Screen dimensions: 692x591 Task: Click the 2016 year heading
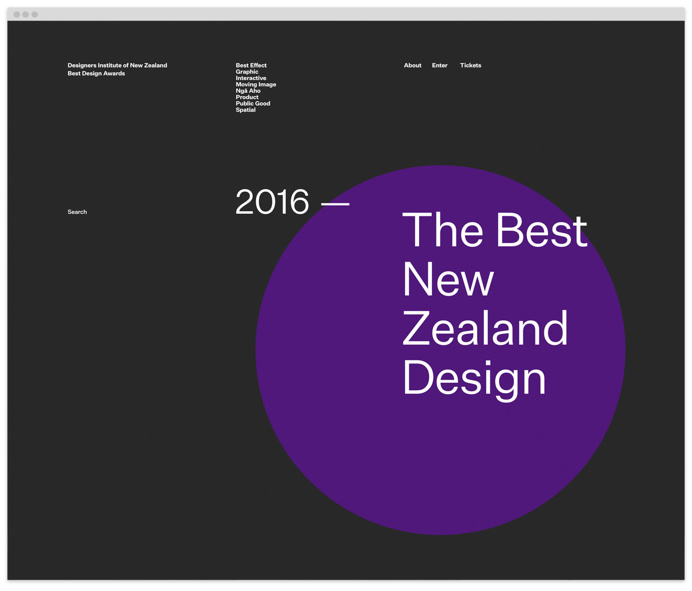click(272, 202)
